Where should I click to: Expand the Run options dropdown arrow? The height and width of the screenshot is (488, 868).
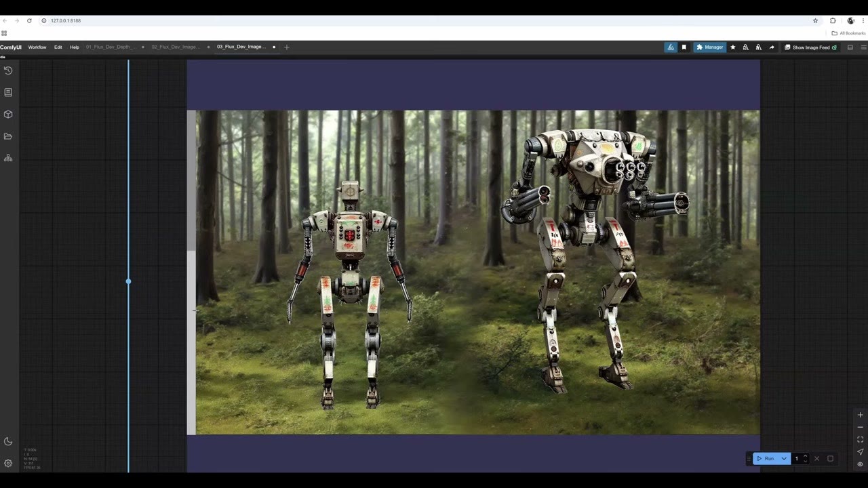coord(785,459)
